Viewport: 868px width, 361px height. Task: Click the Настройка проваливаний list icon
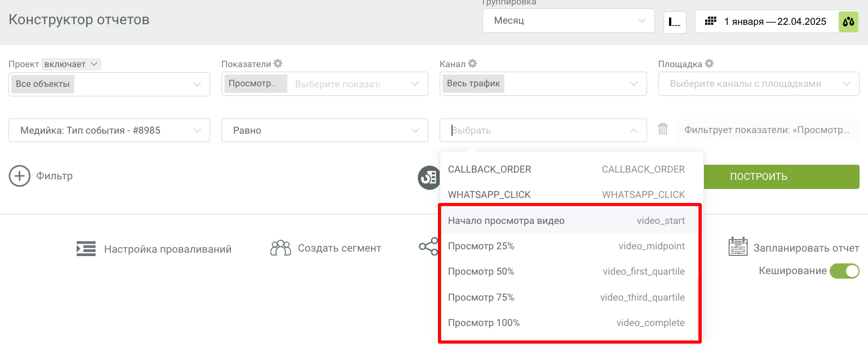[86, 249]
